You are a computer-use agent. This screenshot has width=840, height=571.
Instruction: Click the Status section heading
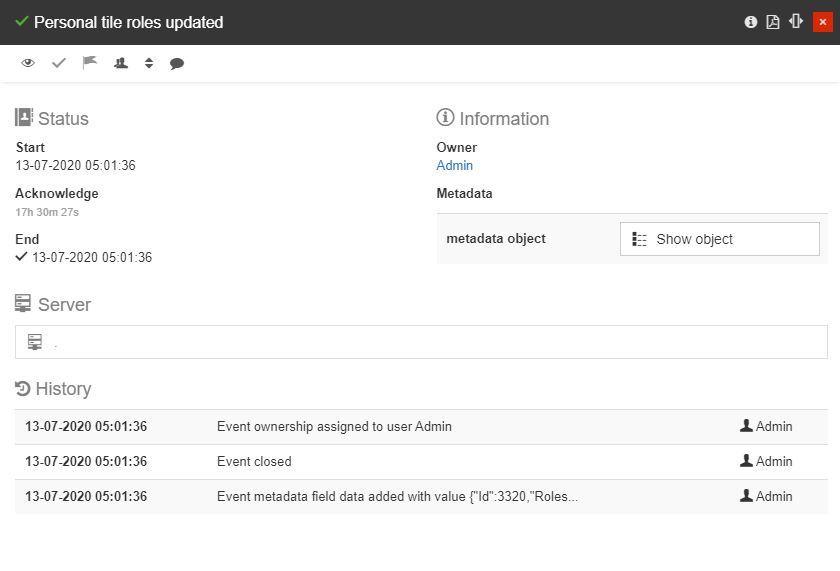52,118
